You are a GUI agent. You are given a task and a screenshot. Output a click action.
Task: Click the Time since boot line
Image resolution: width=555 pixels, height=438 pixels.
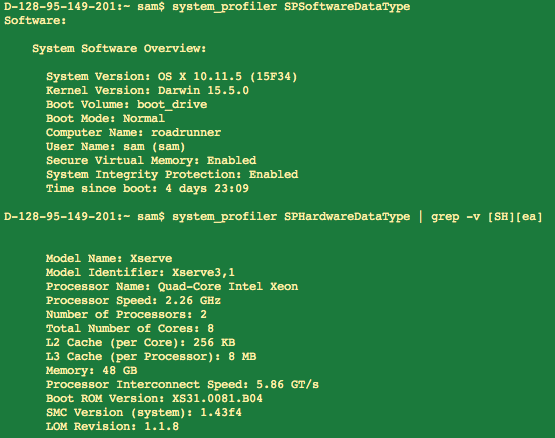click(x=147, y=188)
